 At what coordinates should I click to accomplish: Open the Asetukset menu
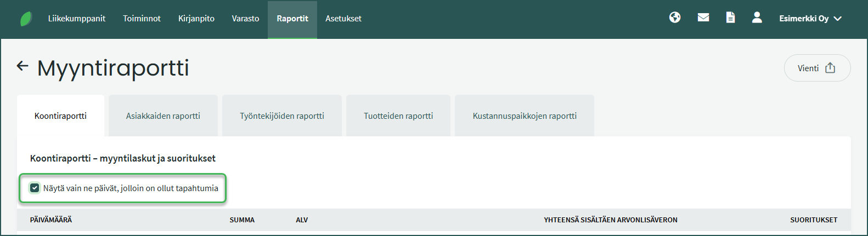tap(343, 19)
